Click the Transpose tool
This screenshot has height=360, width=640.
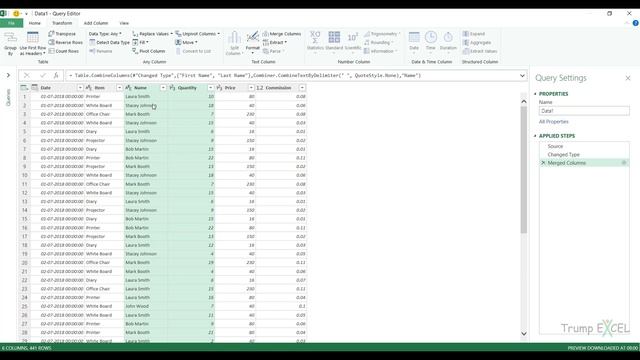(62, 33)
